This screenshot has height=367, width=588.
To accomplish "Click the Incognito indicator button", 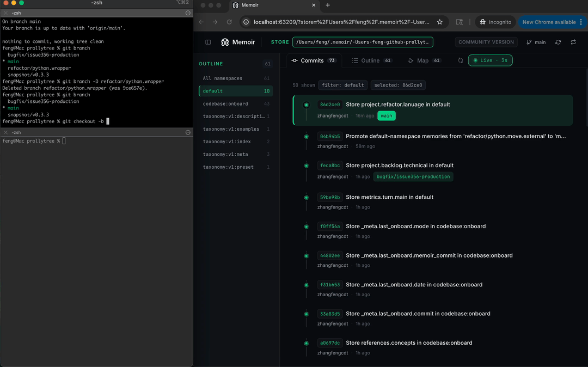I will click(496, 22).
